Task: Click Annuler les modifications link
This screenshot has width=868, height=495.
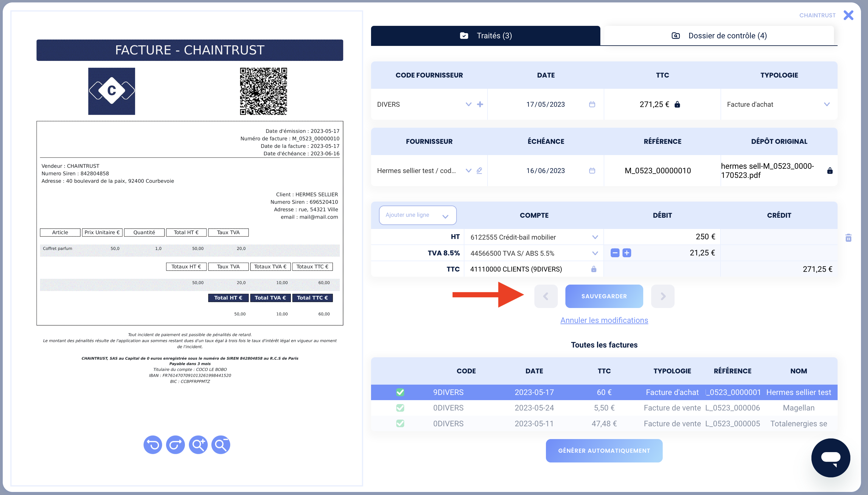Action: [604, 320]
